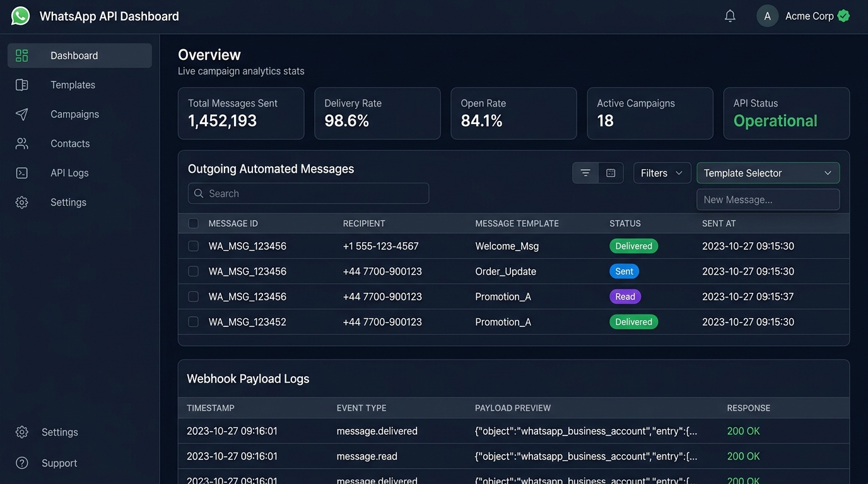Viewport: 868px width, 484px height.
Task: Click the API Logs terminal icon
Action: (22, 173)
